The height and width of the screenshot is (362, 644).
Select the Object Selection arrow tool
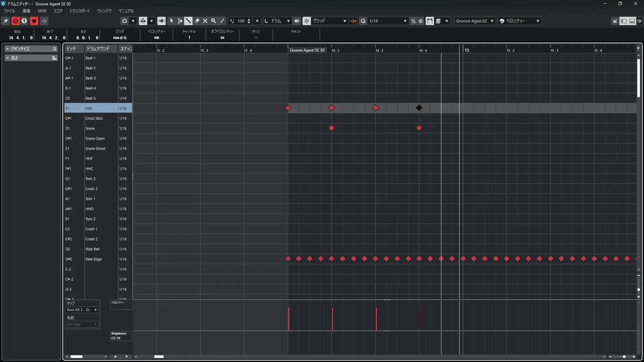pyautogui.click(x=172, y=21)
